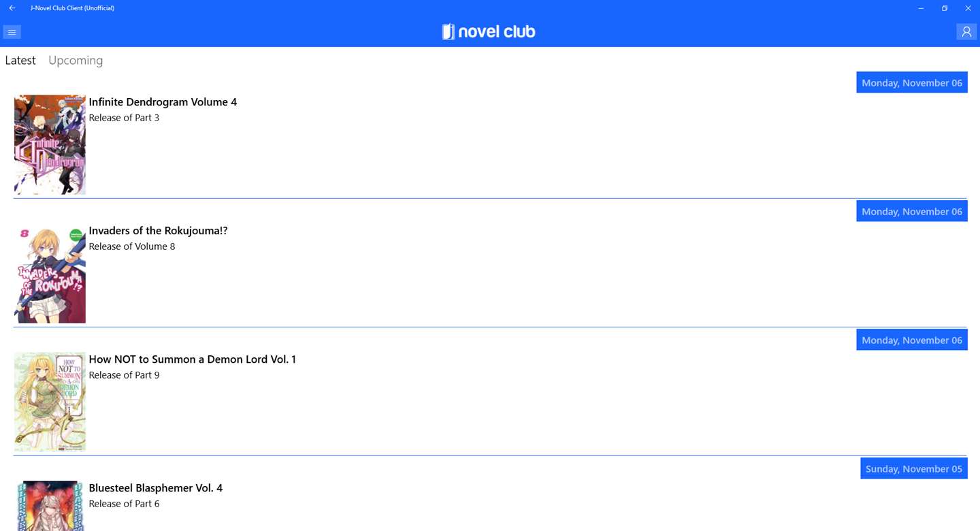Image resolution: width=980 pixels, height=531 pixels.
Task: Open Bluesteel Blasphemer Vol. 4 title
Action: 155,488
